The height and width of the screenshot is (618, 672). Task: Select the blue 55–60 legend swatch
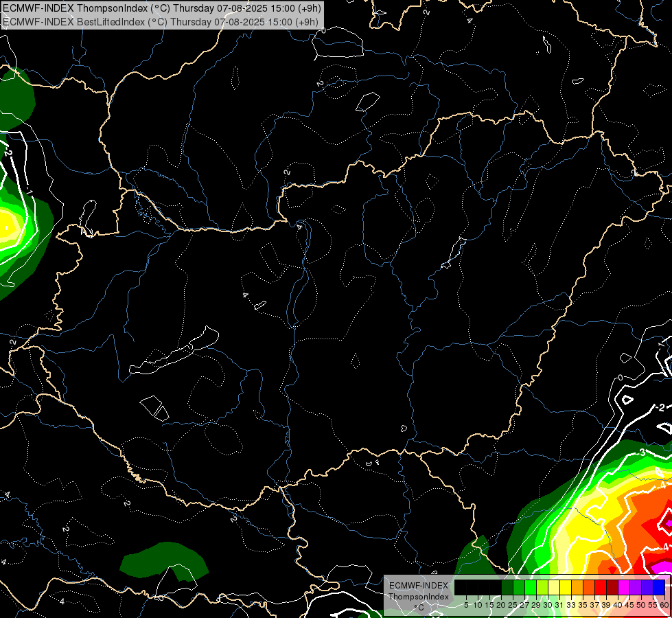(x=659, y=587)
